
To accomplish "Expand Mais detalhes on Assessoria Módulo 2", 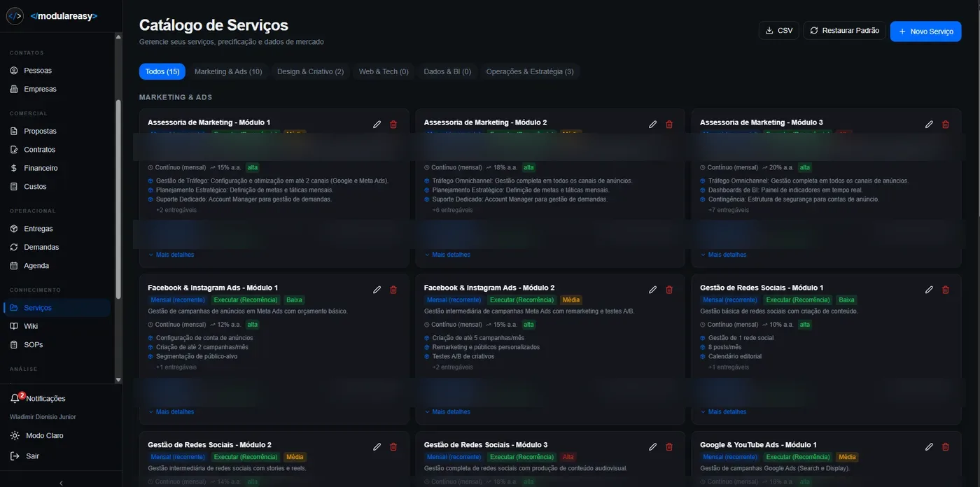I will (447, 255).
